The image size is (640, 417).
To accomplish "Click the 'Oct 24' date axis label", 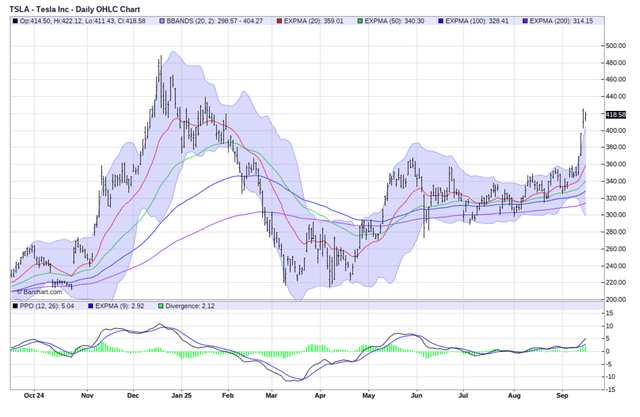I will coord(34,396).
